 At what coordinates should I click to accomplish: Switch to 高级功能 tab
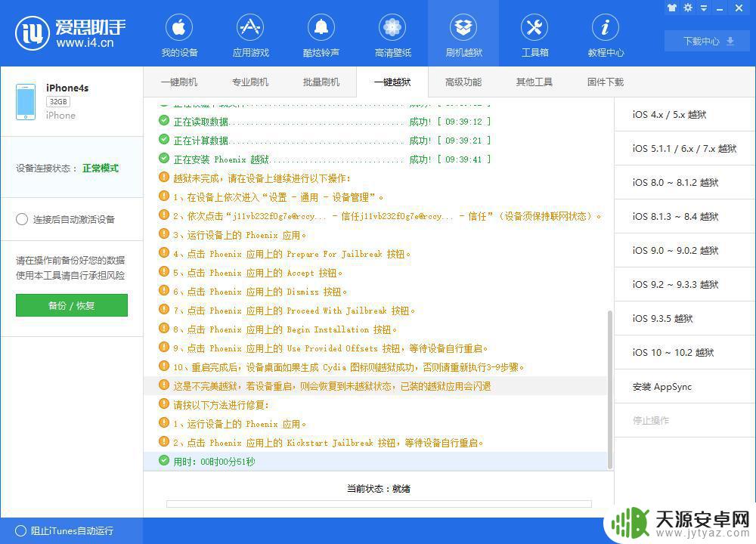(463, 82)
